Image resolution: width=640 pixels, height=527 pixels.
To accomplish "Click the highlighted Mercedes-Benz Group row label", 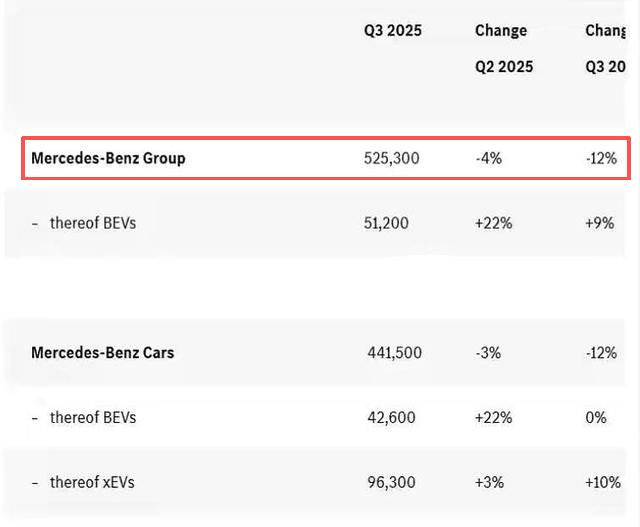I will tap(108, 158).
